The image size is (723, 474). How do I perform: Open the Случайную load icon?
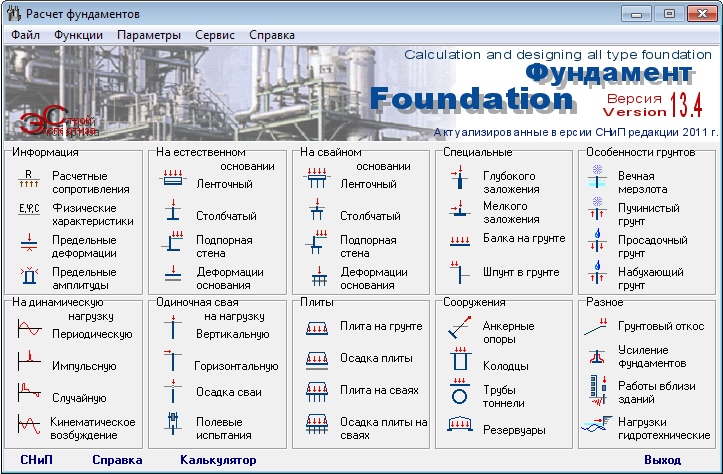[29, 392]
